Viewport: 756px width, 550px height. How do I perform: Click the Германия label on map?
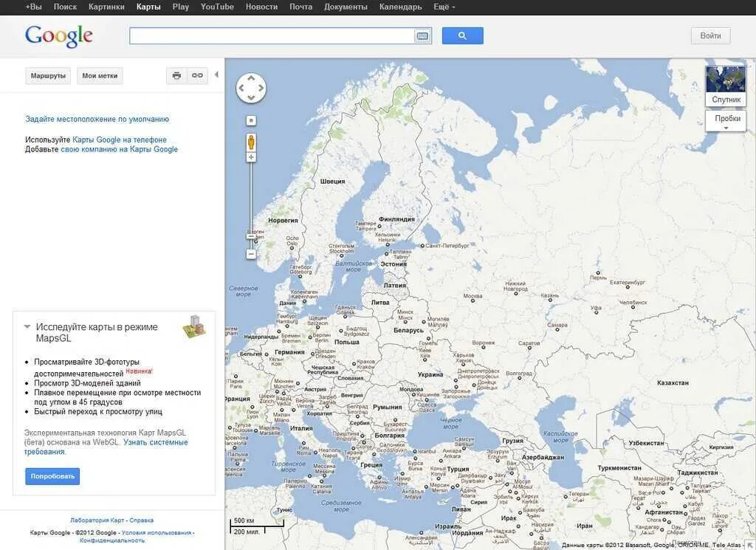click(289, 352)
